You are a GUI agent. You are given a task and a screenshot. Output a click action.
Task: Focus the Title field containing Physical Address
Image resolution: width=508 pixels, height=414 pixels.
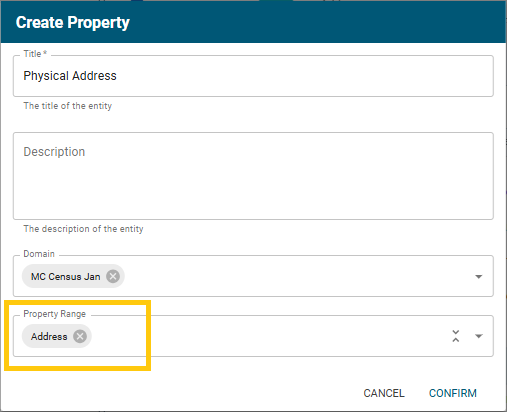[253, 76]
